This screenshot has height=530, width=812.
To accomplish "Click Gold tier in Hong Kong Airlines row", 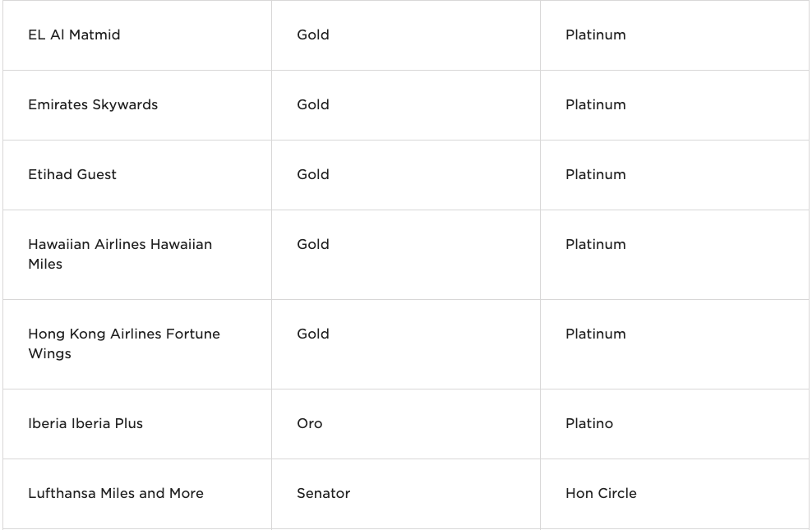I will click(x=313, y=334).
